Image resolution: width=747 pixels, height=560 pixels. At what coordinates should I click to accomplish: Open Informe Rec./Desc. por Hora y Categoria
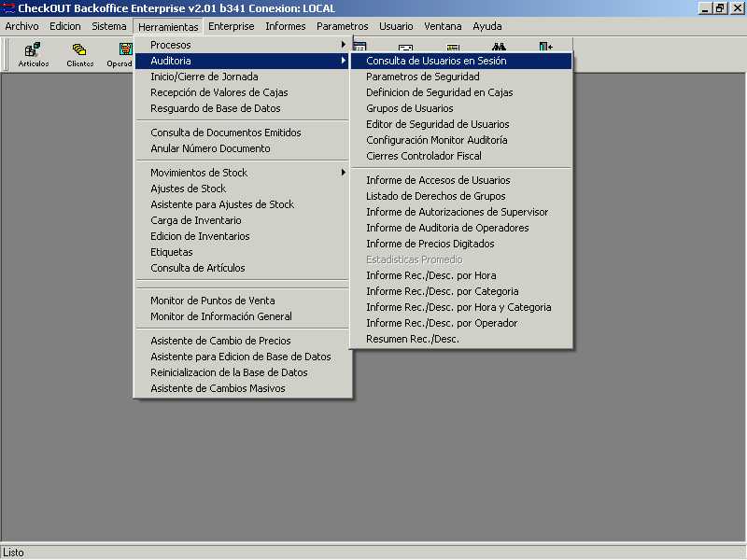[x=461, y=307]
